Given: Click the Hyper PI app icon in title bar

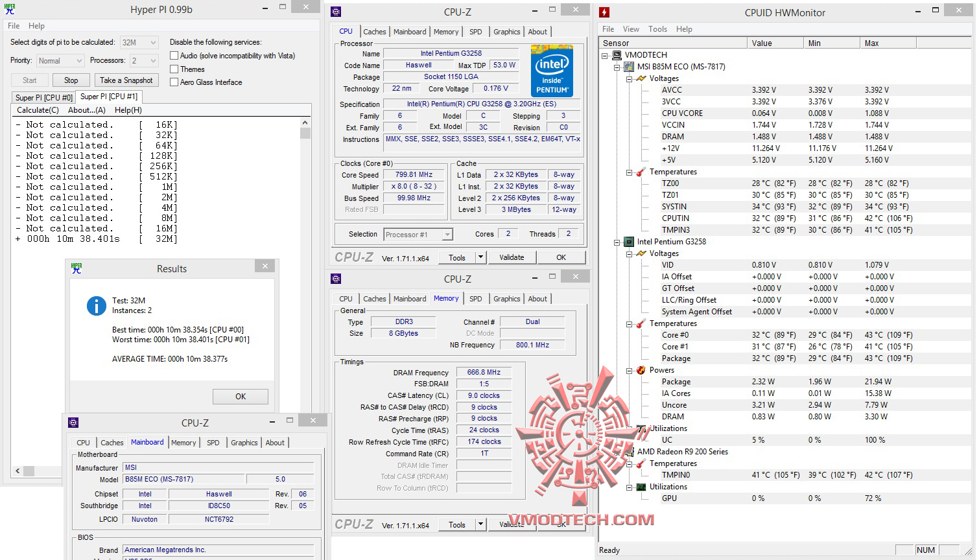Looking at the screenshot, I should pos(10,9).
